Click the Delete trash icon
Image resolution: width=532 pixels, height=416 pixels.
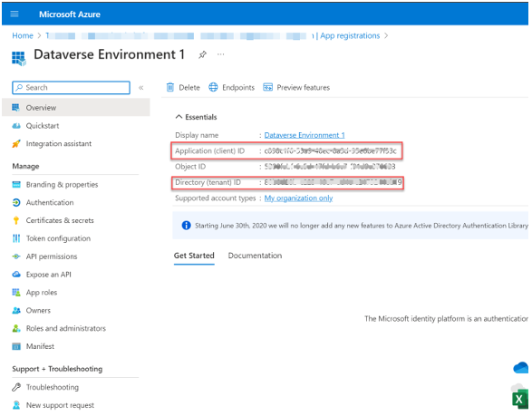pyautogui.click(x=170, y=88)
